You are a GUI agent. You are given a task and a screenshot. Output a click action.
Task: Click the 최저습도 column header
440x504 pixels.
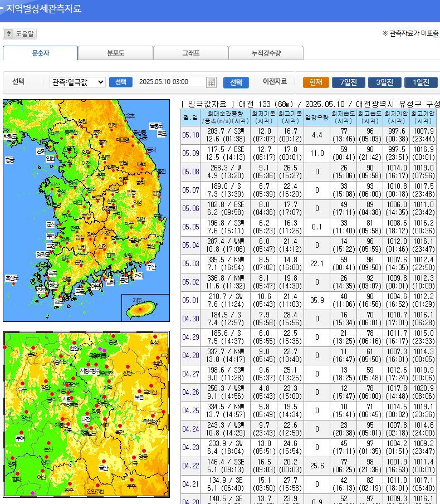343,118
